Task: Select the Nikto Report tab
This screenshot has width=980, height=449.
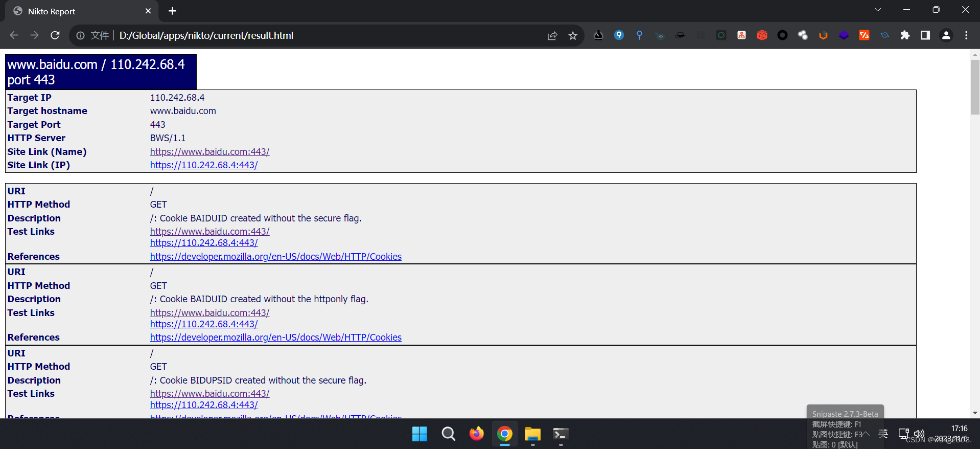Action: click(82, 11)
